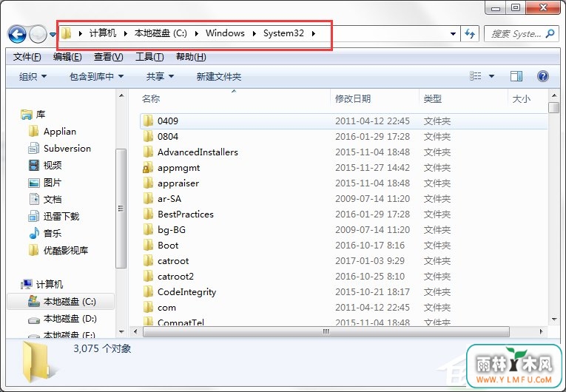Expand the arrow after the Windows breadcrumb
Image resolution: width=566 pixels, height=392 pixels.
click(254, 33)
